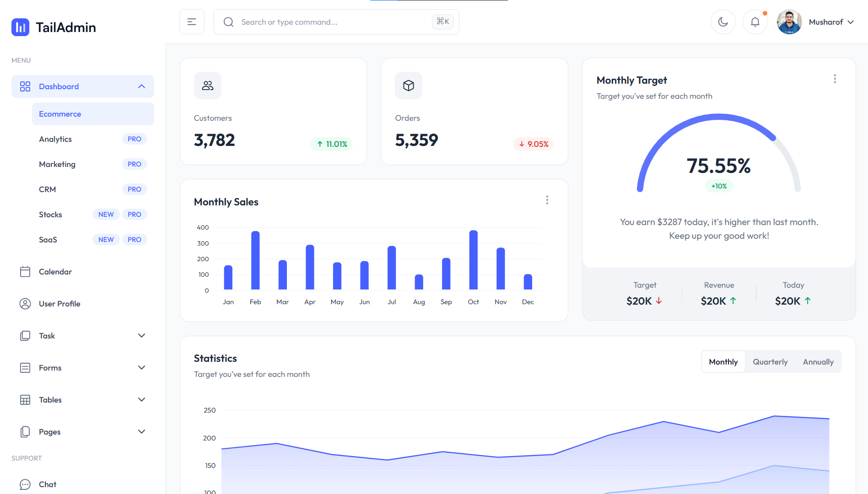Click the February bar in Monthly Sales

(255, 260)
